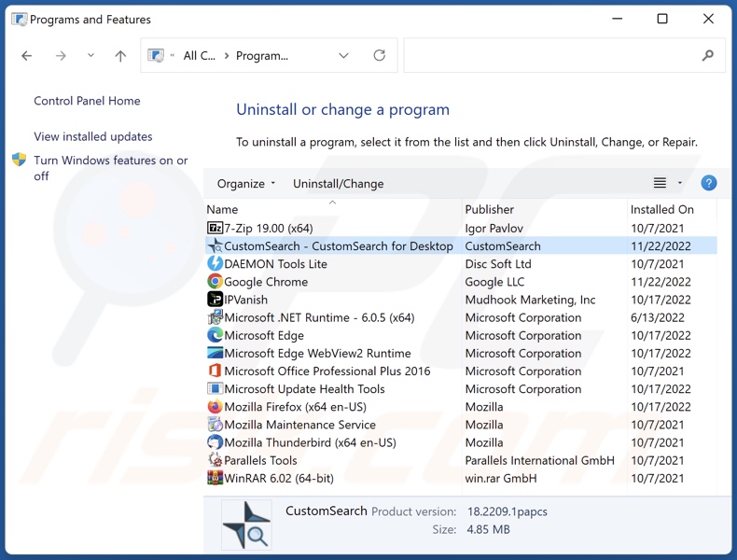Click the Mozilla Maintenance Service icon

pos(215,424)
